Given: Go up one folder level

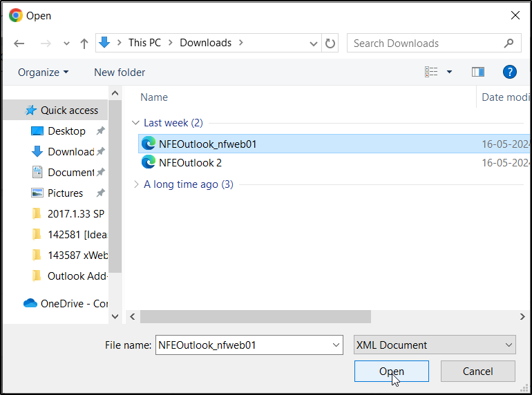Looking at the screenshot, I should [84, 44].
